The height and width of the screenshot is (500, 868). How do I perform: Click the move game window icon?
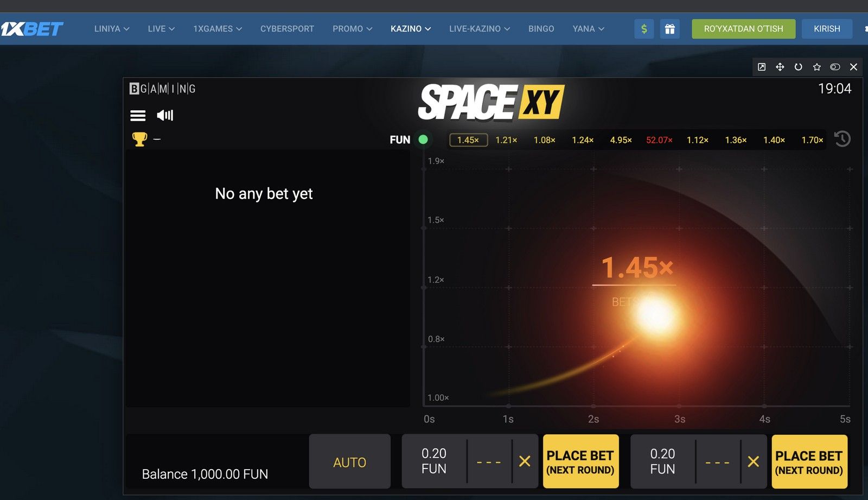coord(780,67)
